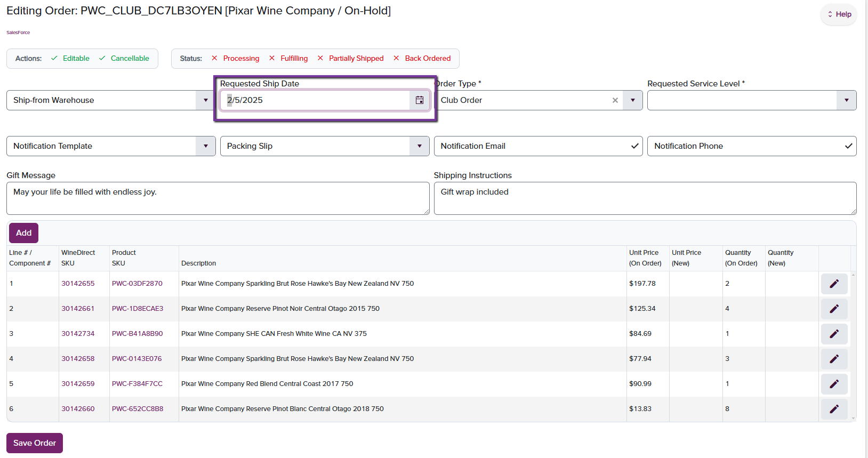Click the Back Ordered status indicator
This screenshot has width=868, height=458.
tap(422, 59)
